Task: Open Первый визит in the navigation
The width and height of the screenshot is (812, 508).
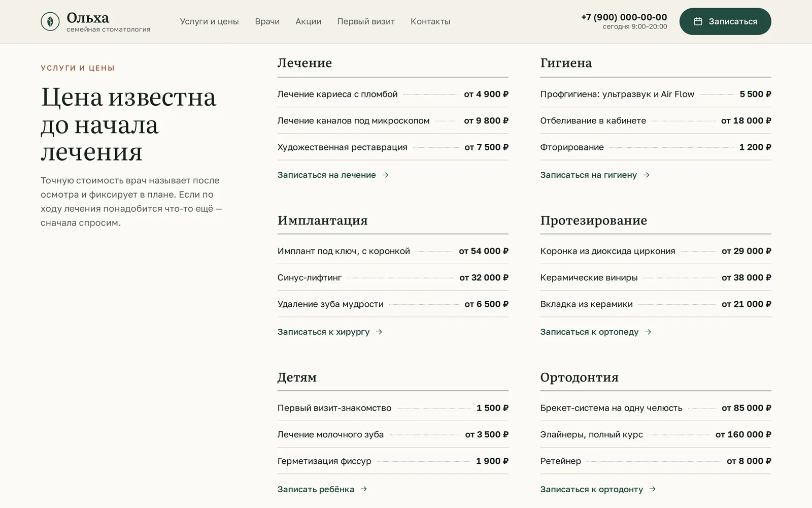Action: pyautogui.click(x=366, y=21)
